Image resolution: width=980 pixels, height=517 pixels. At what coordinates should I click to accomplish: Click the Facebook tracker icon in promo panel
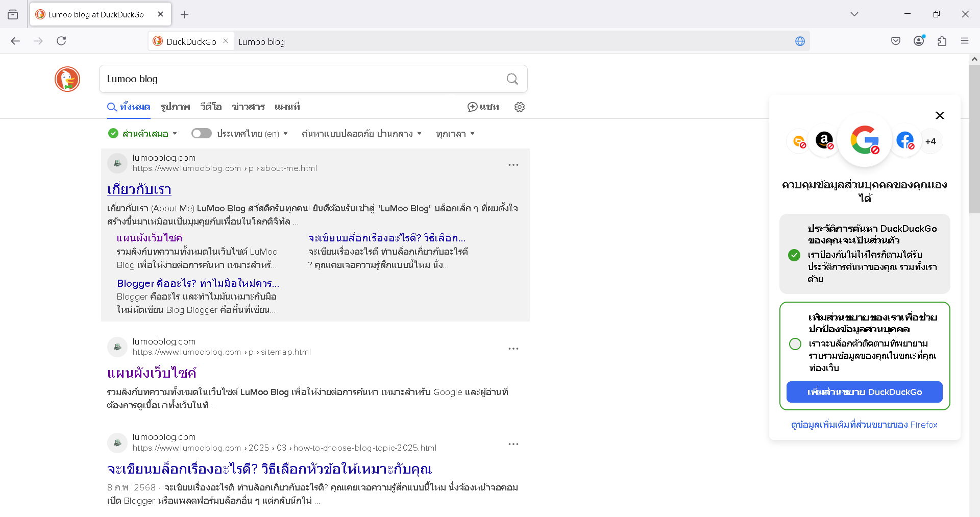pos(905,140)
